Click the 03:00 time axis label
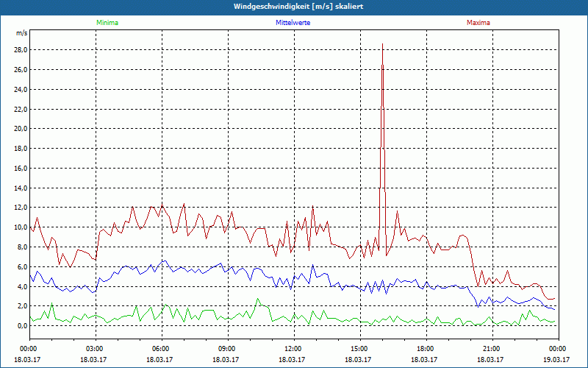 96,349
